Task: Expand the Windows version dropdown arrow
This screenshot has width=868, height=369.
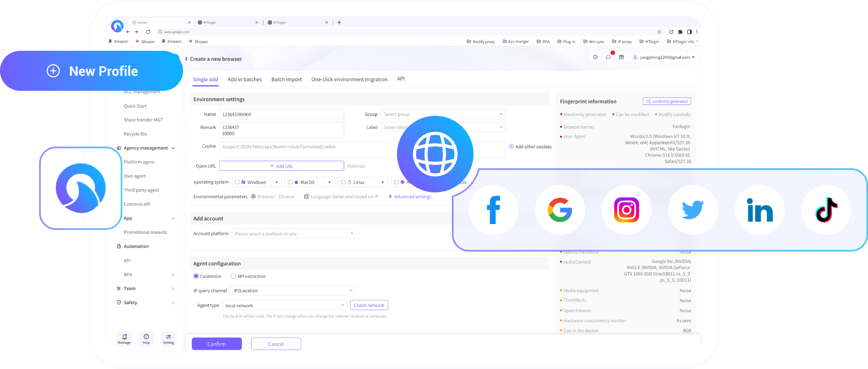Action: tap(277, 182)
